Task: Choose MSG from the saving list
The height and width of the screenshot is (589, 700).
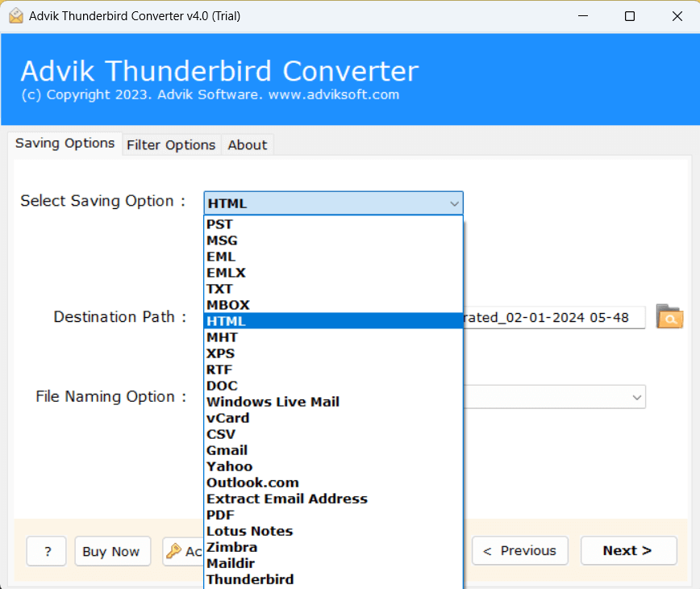Action: point(334,240)
